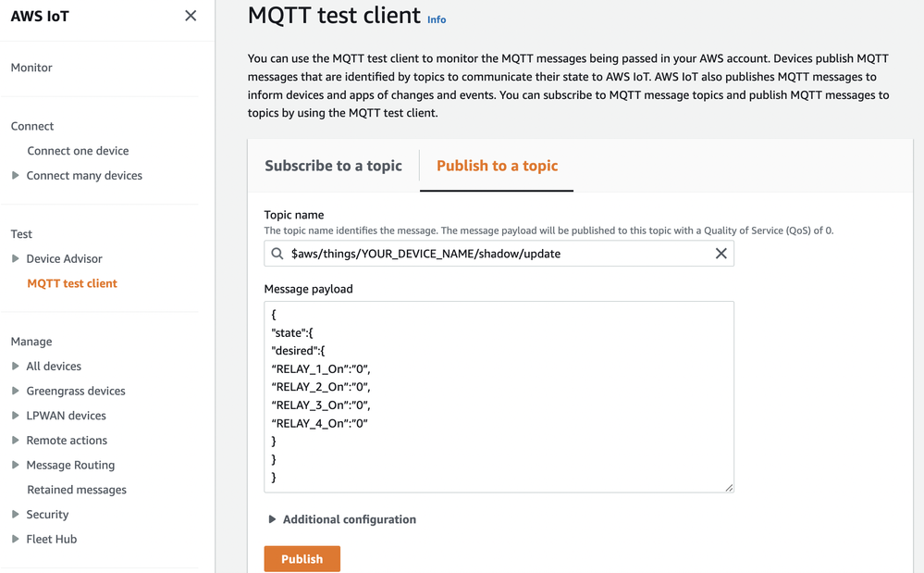The width and height of the screenshot is (924, 573).
Task: Expand All devices in Manage
Action: point(16,366)
